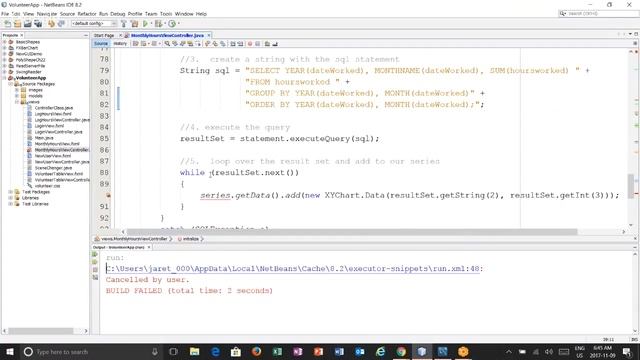Click the Re-run green arrow in Output
640x360 pixels.
pos(95,254)
